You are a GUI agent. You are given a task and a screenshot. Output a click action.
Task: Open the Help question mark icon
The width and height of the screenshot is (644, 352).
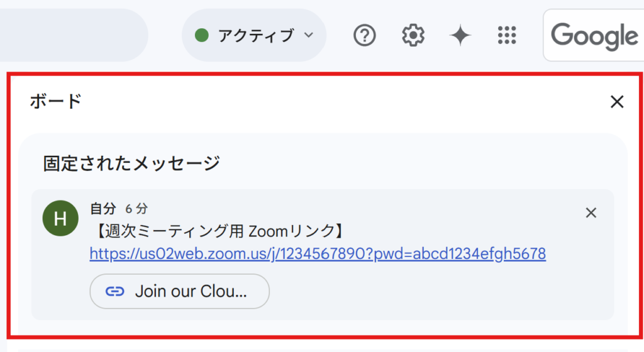click(364, 35)
